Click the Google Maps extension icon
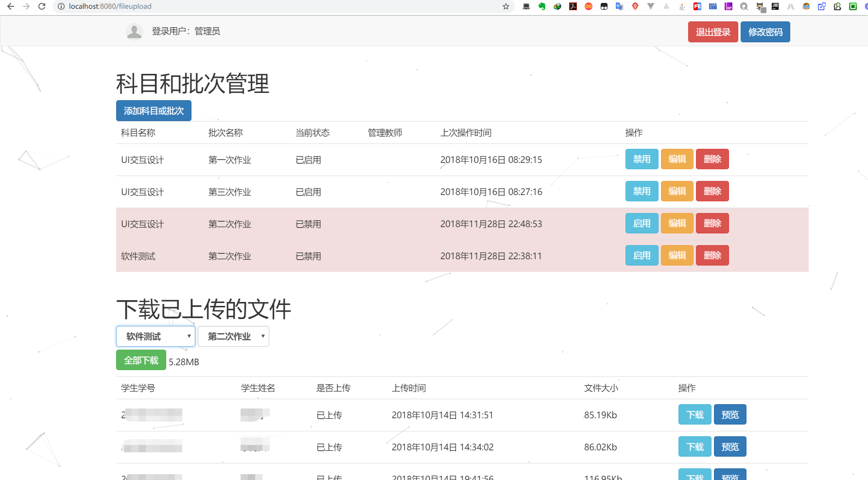 coord(635,6)
